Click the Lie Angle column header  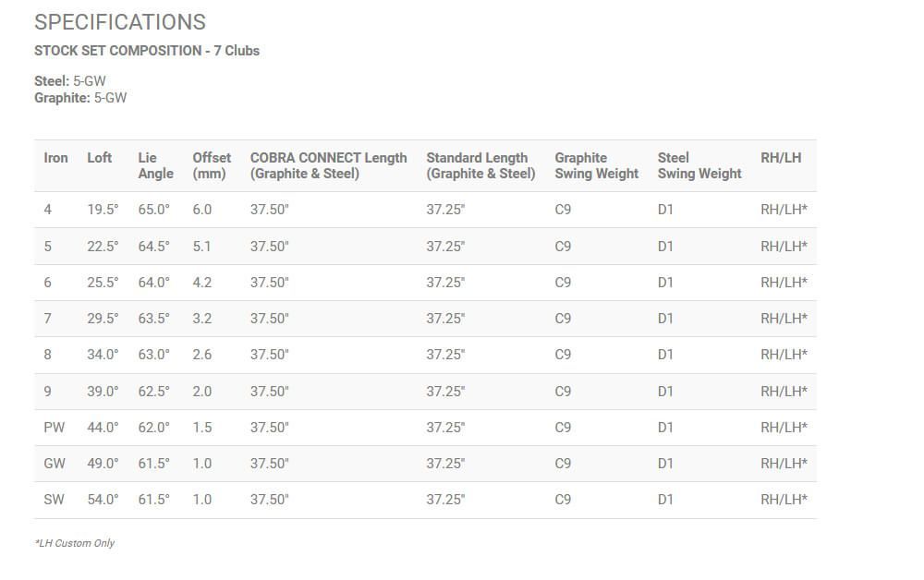point(155,165)
